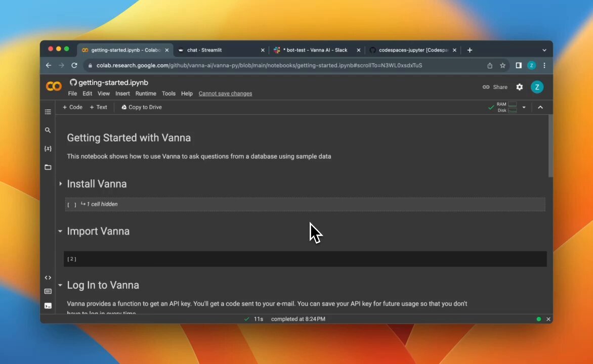Screen dimensions: 593x364
Task: Click the browser forward arrow
Action: pyautogui.click(x=61, y=65)
